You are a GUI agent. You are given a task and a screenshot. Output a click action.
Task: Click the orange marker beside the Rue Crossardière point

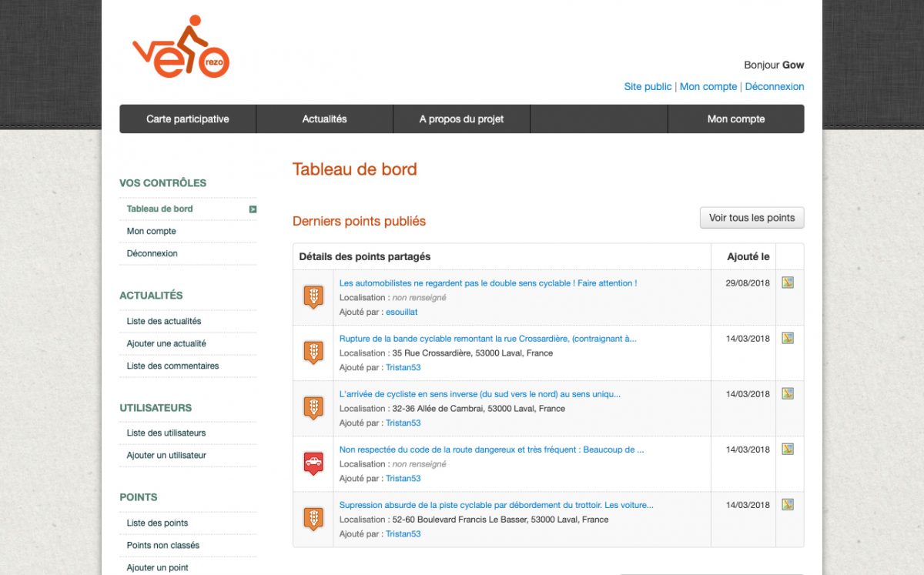[x=313, y=352]
